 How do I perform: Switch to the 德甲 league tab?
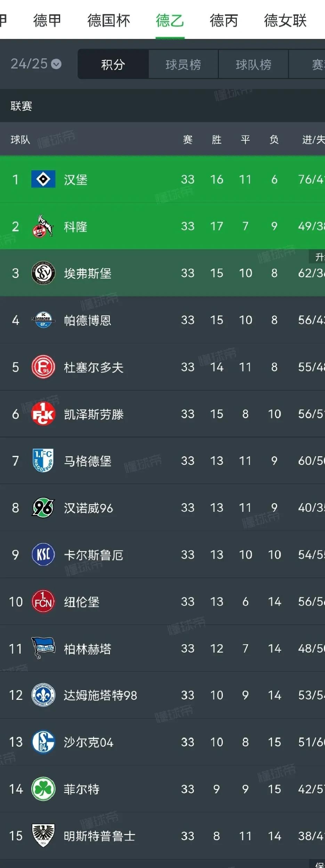(x=47, y=21)
